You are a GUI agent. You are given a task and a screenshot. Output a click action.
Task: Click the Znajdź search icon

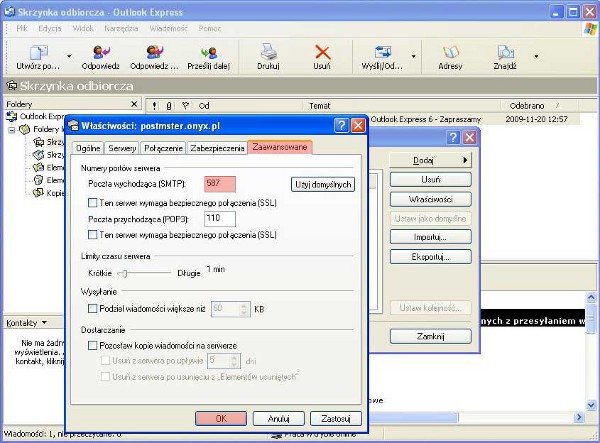click(505, 52)
